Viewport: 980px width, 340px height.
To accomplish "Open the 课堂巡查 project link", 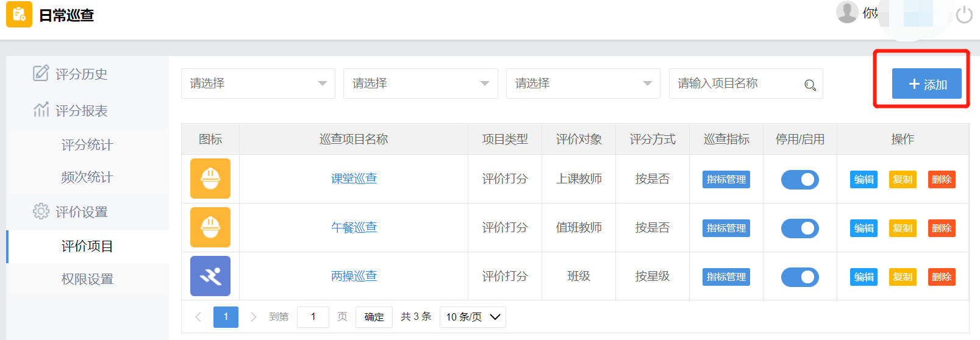I will [354, 179].
